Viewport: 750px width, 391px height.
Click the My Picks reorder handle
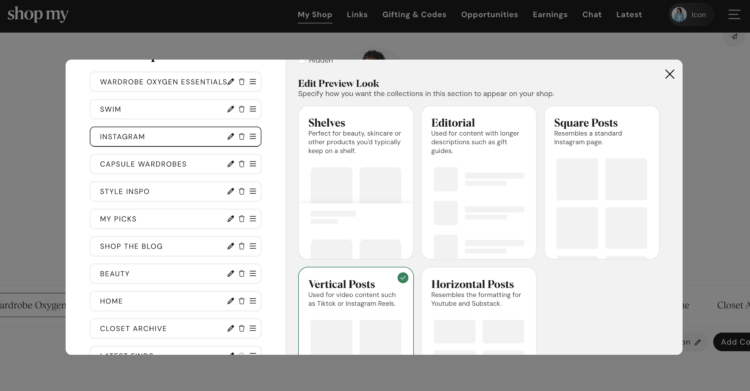(x=253, y=219)
